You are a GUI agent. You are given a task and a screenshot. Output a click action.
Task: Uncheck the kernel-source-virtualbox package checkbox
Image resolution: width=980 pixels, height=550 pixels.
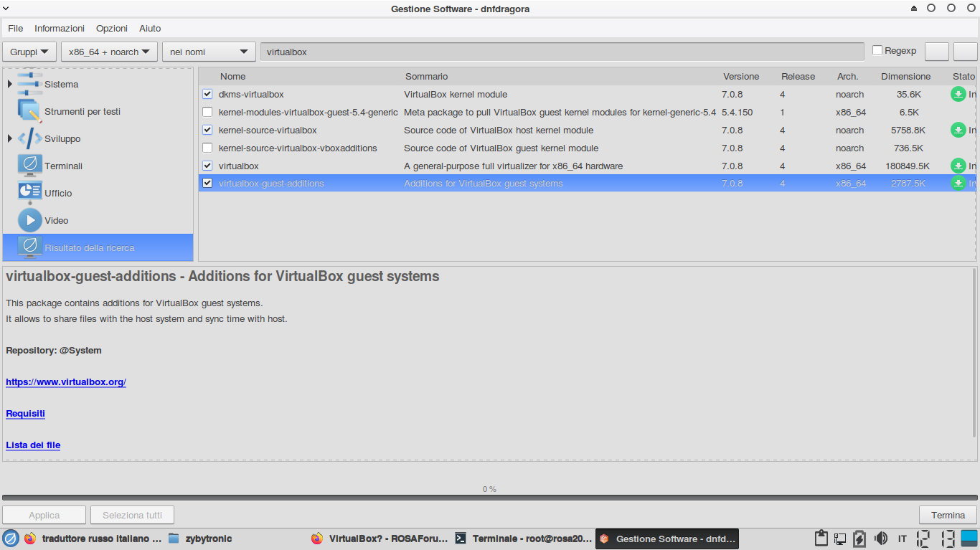click(207, 130)
